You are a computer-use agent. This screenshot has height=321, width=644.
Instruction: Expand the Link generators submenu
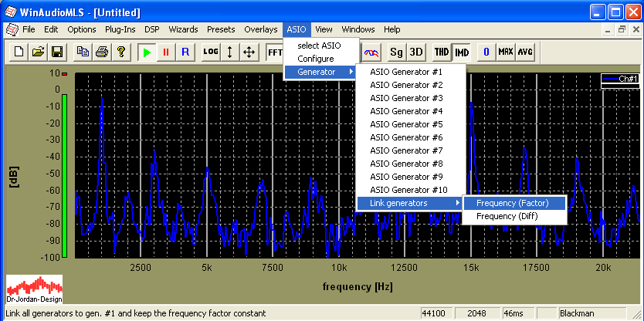tap(409, 203)
